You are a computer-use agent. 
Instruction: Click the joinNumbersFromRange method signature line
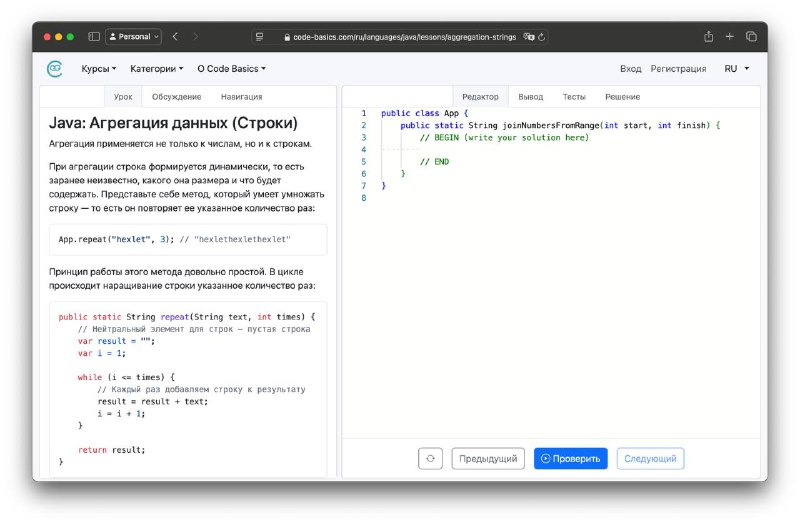[x=560, y=125]
